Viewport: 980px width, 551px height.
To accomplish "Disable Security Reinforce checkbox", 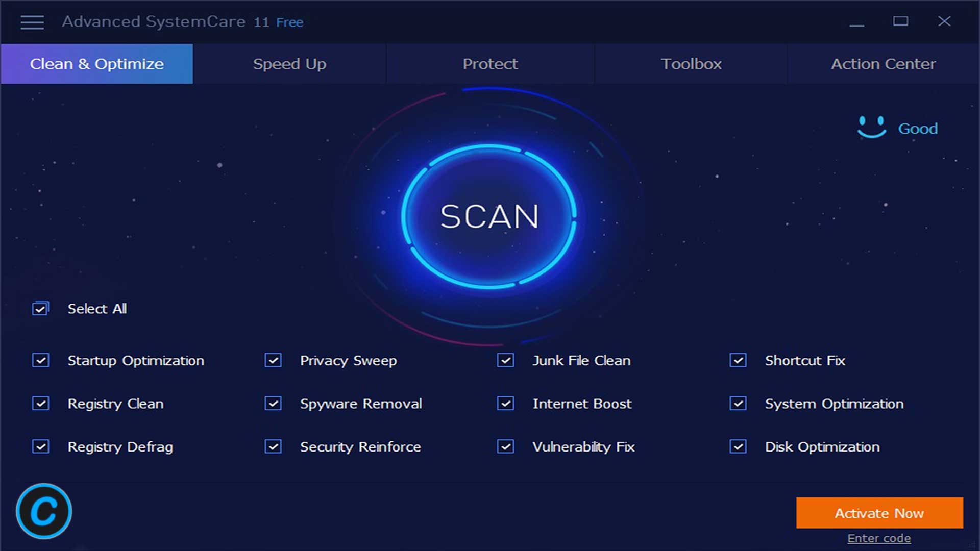I will 273,447.
